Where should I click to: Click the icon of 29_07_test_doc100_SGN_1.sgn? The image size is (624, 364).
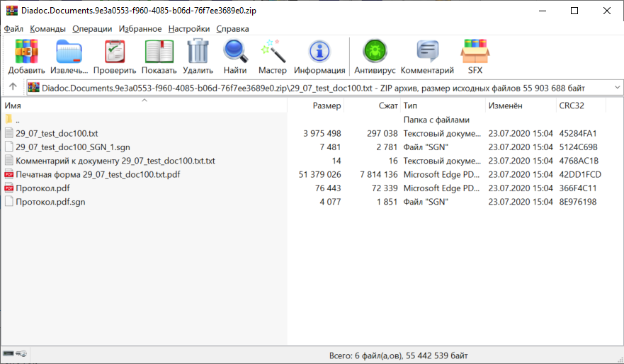tap(9, 147)
